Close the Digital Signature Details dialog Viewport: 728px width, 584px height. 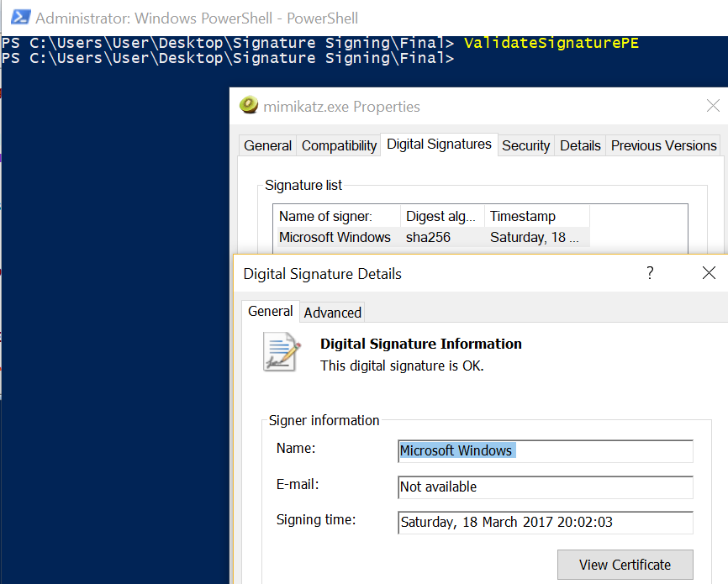pyautogui.click(x=709, y=273)
